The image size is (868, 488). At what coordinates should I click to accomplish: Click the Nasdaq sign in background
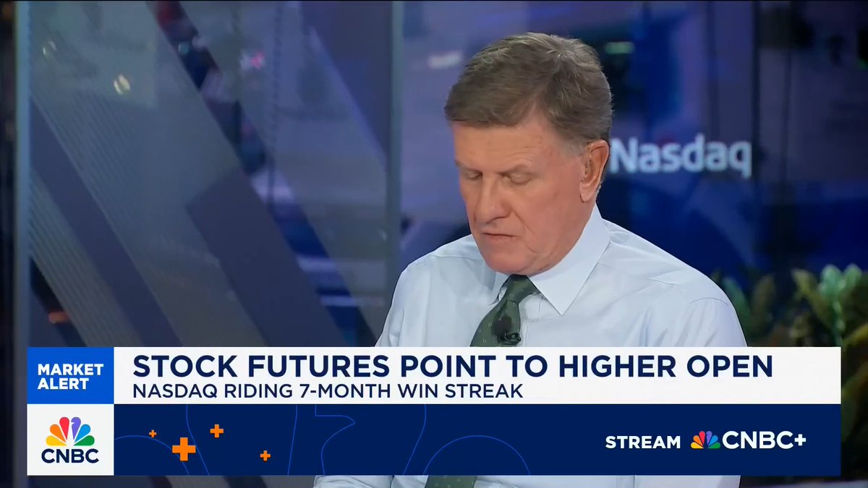pos(679,156)
